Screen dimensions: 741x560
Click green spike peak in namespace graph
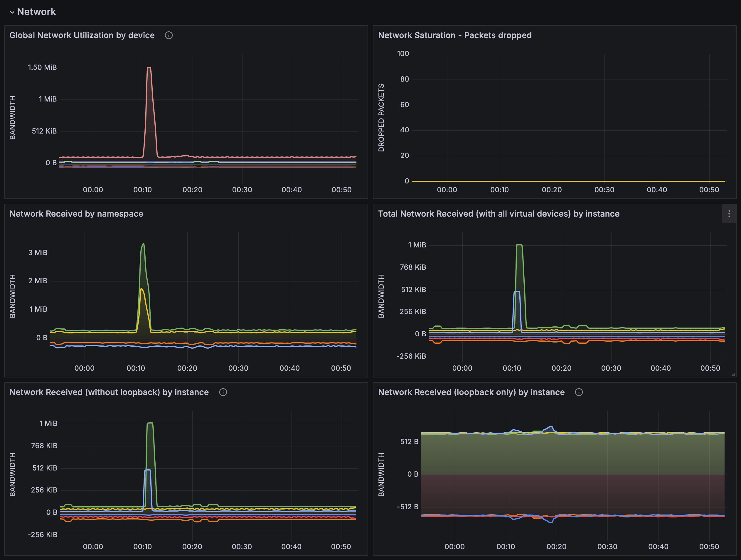[143, 244]
